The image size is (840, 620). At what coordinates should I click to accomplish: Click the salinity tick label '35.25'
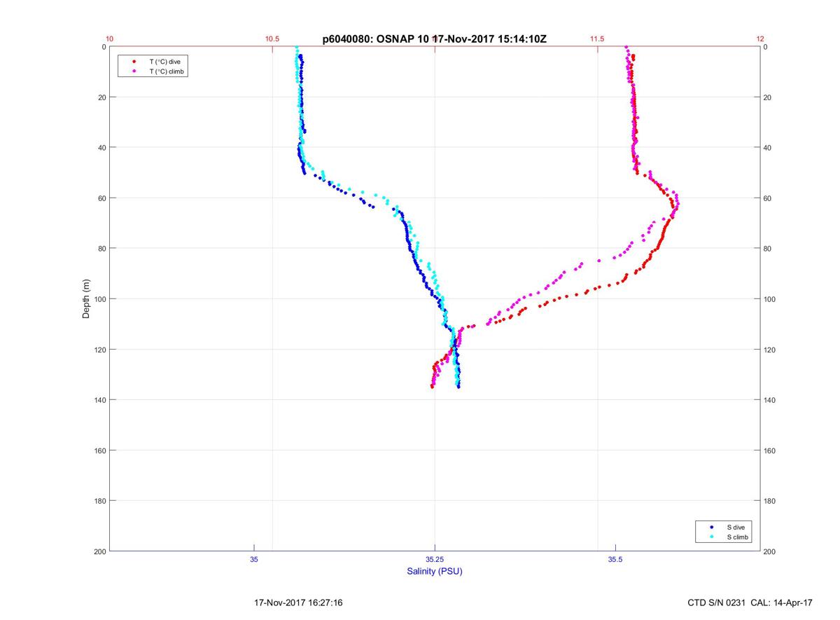435,559
